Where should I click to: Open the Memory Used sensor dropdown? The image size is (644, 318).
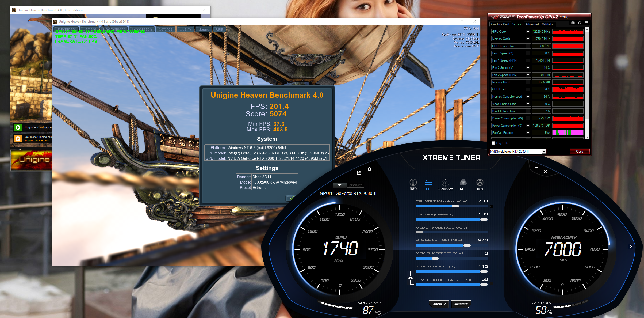tap(528, 82)
